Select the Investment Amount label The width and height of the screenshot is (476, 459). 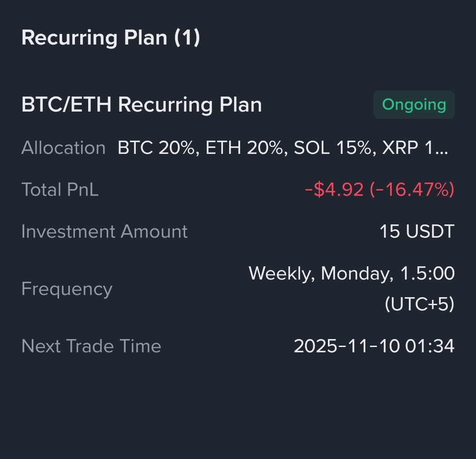click(104, 231)
